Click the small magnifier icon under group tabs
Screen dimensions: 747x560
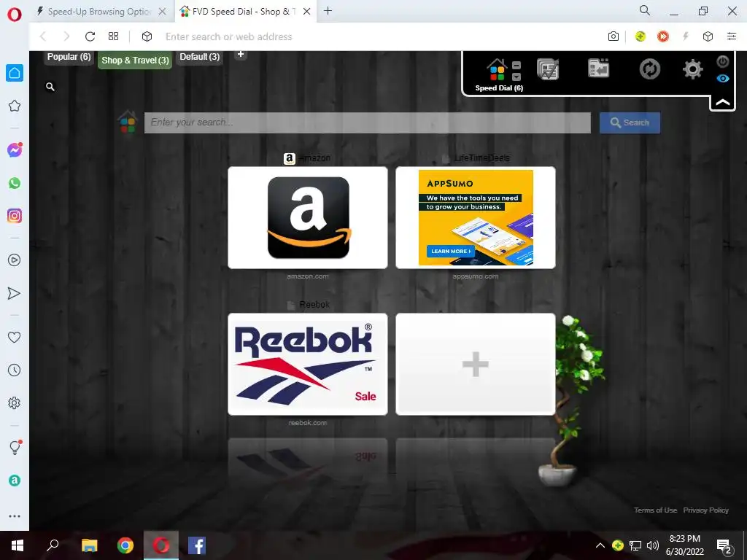[50, 87]
